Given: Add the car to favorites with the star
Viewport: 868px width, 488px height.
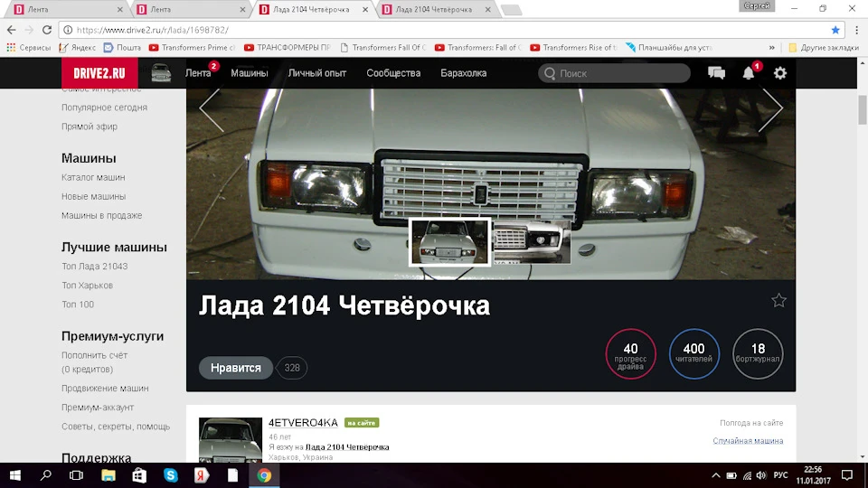Looking at the screenshot, I should point(778,300).
